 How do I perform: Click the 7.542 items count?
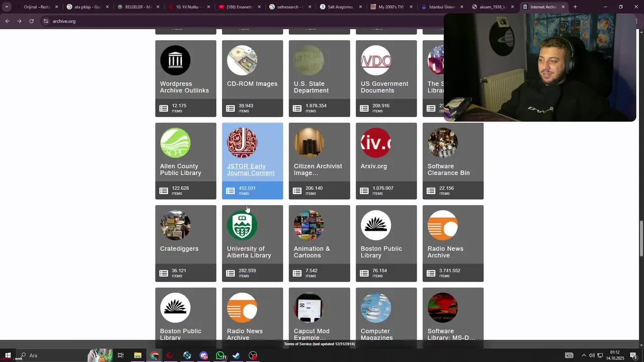pyautogui.click(x=311, y=270)
